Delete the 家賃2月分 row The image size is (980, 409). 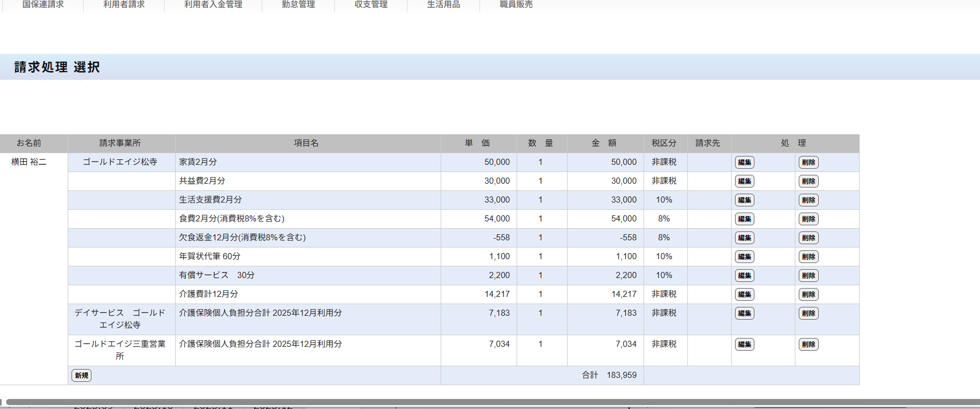[x=808, y=163]
